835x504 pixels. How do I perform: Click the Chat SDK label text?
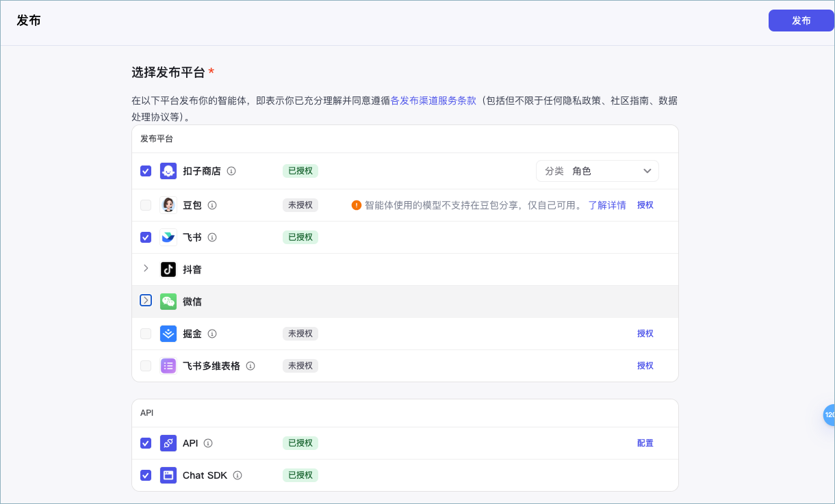pos(205,475)
